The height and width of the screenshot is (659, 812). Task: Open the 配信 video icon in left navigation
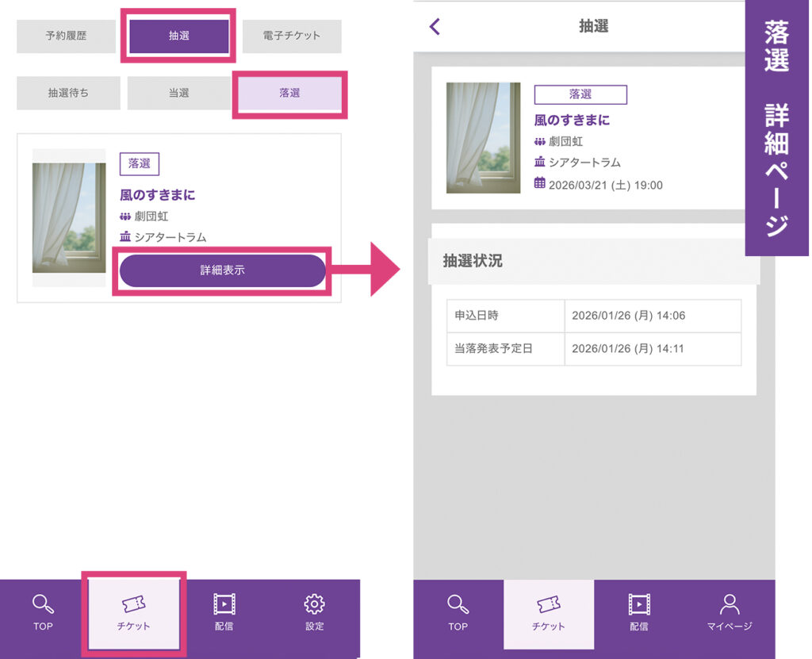coord(224,605)
